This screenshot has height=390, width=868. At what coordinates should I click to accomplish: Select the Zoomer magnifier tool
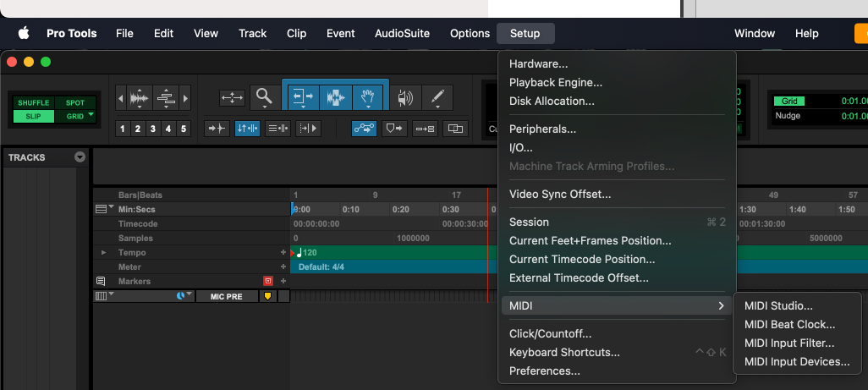point(265,97)
